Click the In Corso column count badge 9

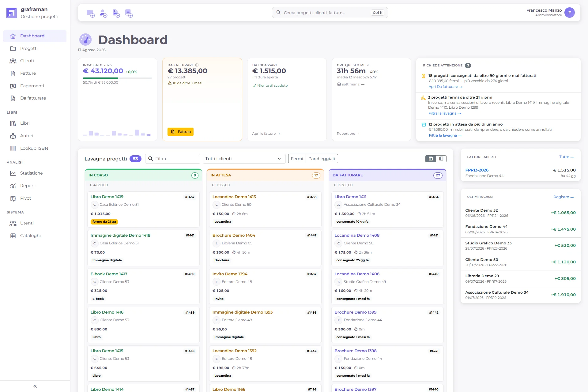195,175
